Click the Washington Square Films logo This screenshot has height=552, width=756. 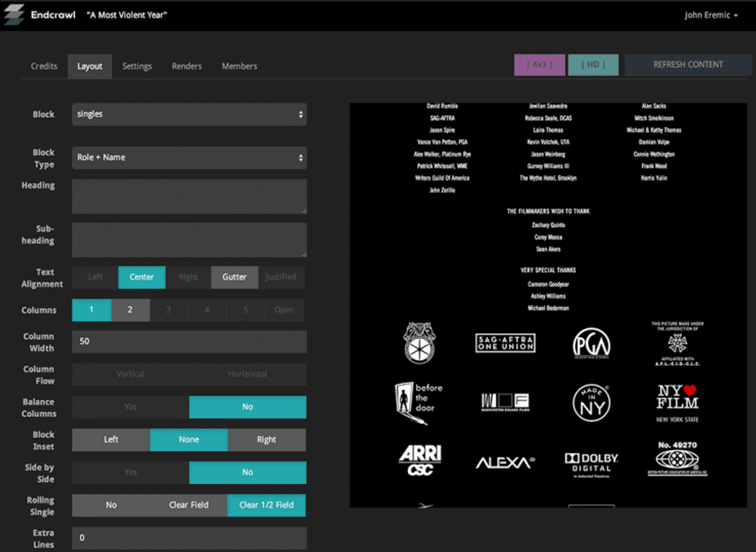pos(505,402)
